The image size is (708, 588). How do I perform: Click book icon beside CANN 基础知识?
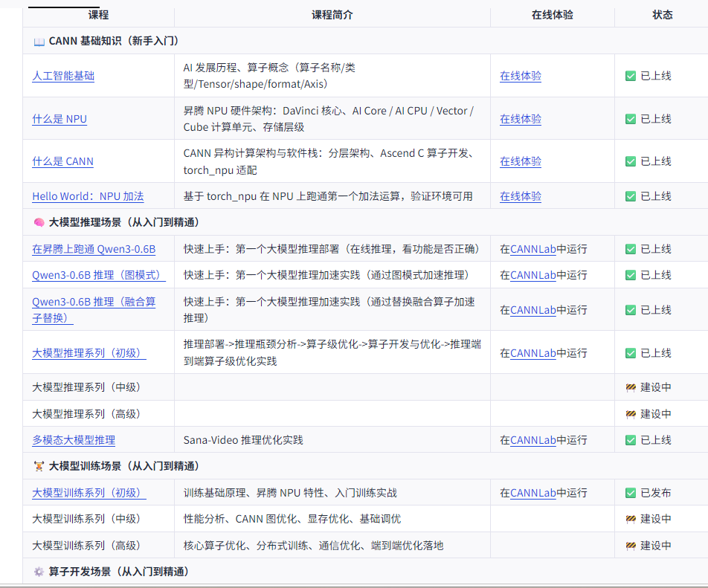coord(39,42)
